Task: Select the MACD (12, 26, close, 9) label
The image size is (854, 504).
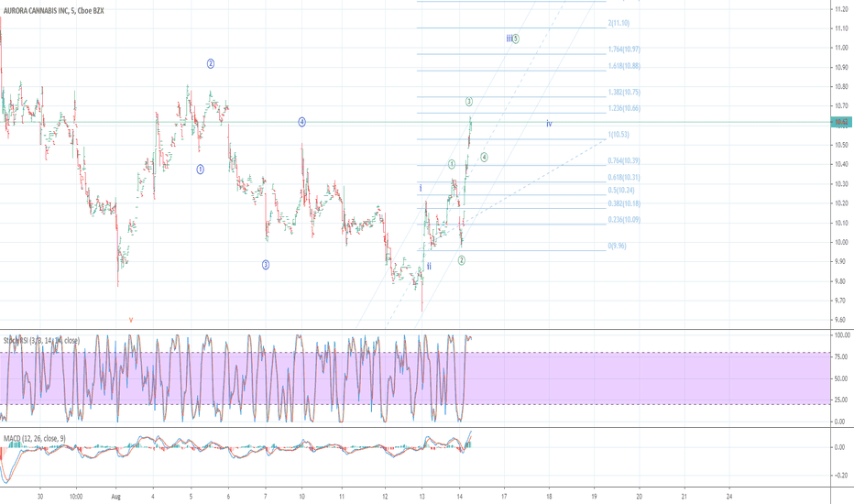Action: click(x=35, y=439)
